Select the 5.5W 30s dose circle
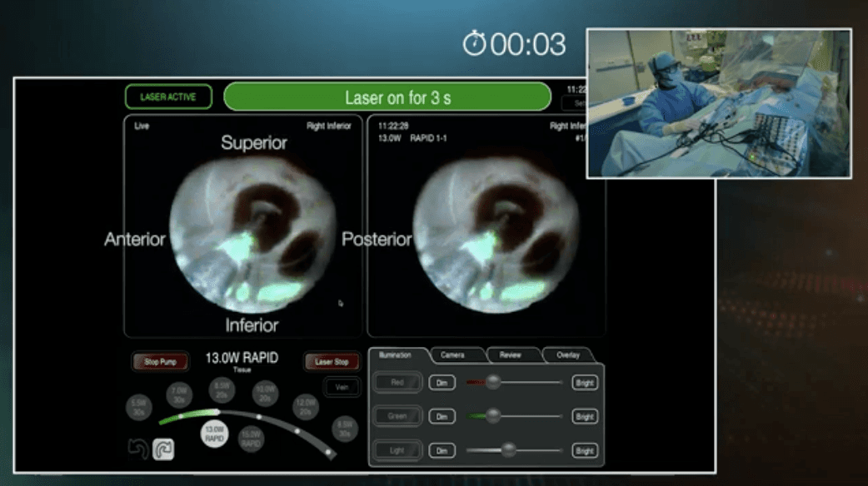The height and width of the screenshot is (486, 868). click(x=138, y=408)
